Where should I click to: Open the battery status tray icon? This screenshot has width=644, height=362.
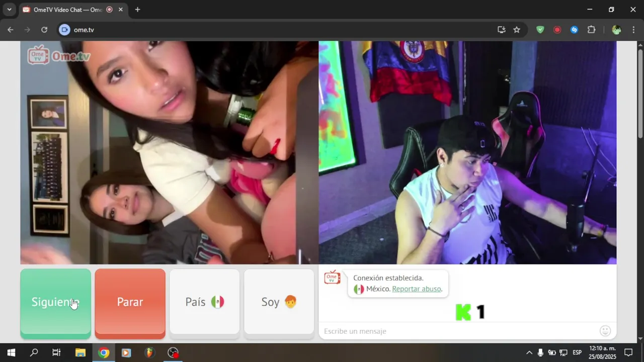(x=552, y=352)
